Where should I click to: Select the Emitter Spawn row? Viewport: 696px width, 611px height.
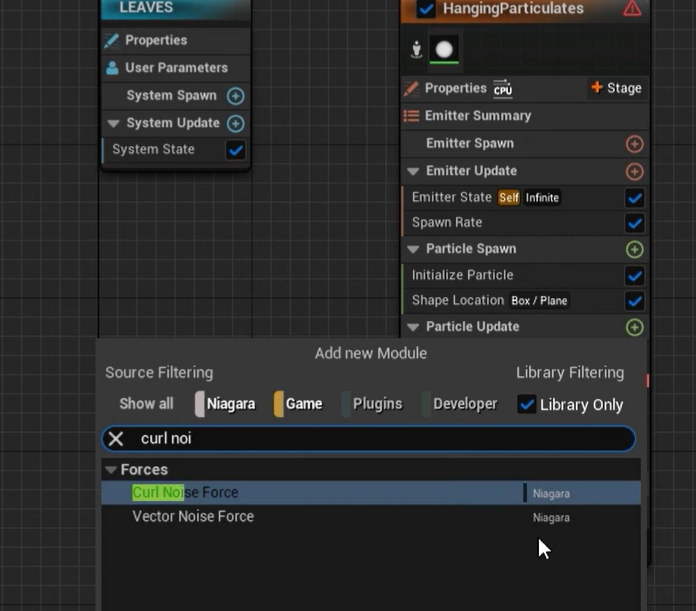525,144
